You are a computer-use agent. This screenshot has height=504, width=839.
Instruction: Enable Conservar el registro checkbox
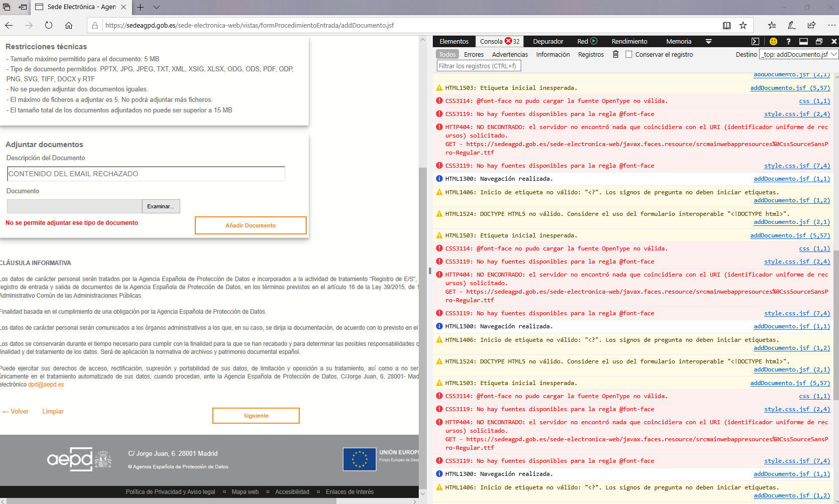click(x=629, y=54)
